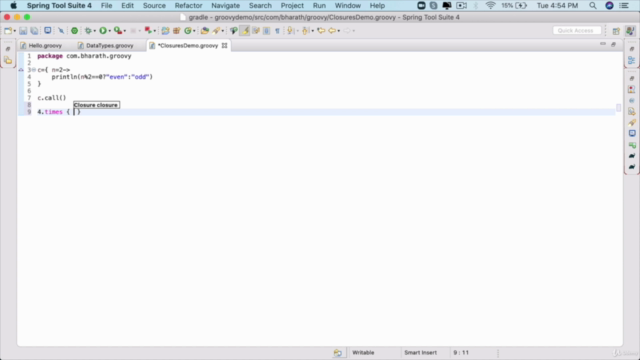640x360 pixels.
Task: Select the Java perspective icon
Action: pyautogui.click(x=630, y=31)
